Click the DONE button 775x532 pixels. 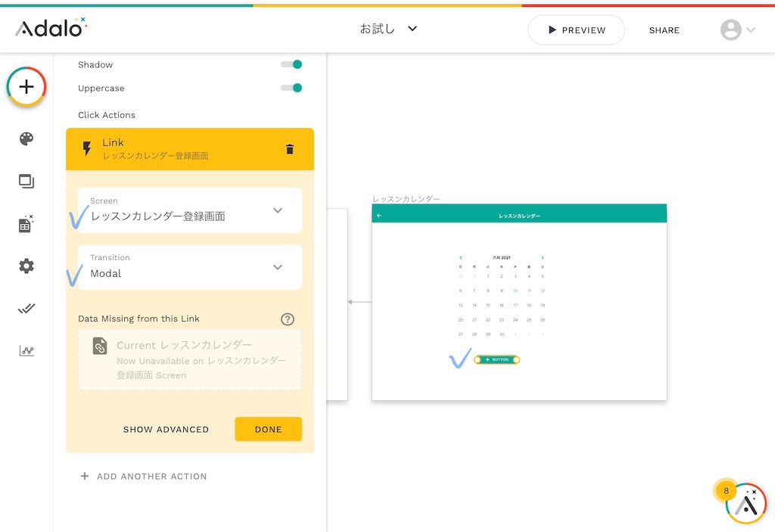[x=269, y=429]
